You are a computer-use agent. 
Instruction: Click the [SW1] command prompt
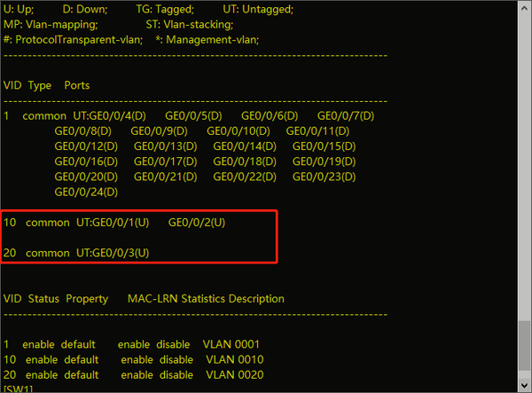pyautogui.click(x=16, y=389)
